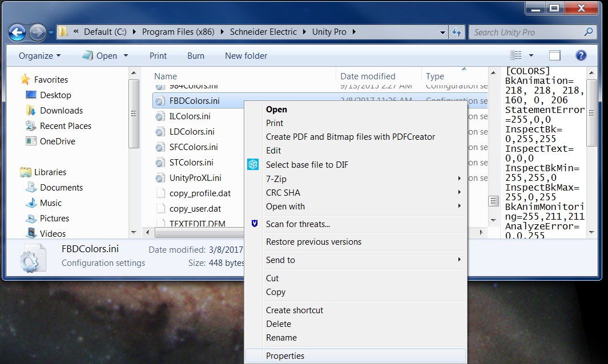Image resolution: width=608 pixels, height=364 pixels.
Task: Click the Open toolbar button
Action: (100, 56)
